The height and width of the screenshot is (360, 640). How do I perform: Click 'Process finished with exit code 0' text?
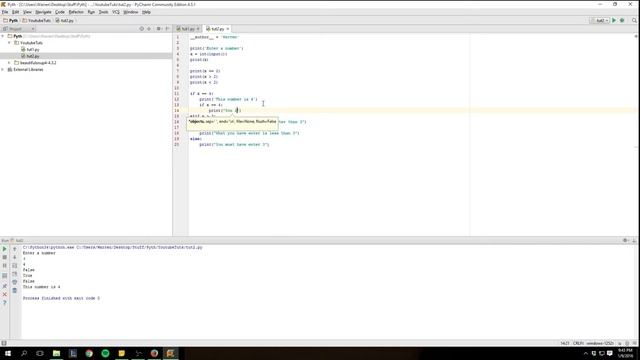coord(61,298)
